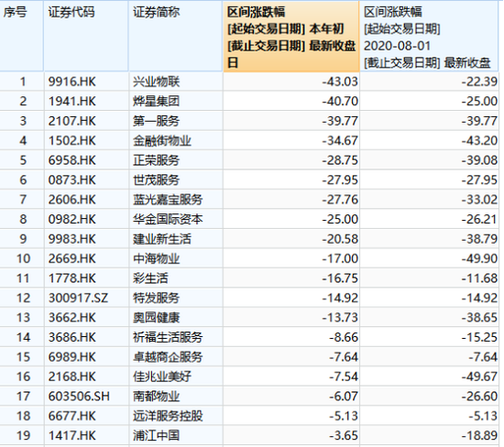The image size is (504, 447).
Task: Select the value -49.67
Action: coord(479,376)
